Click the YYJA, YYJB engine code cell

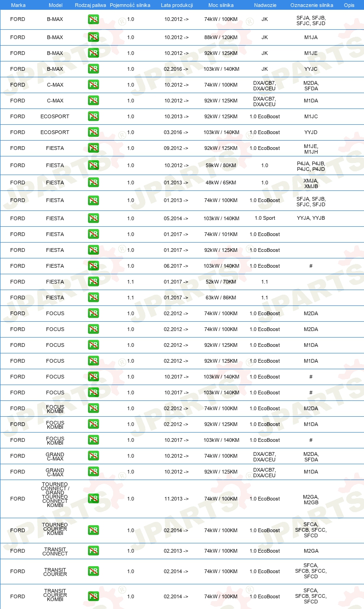311,218
